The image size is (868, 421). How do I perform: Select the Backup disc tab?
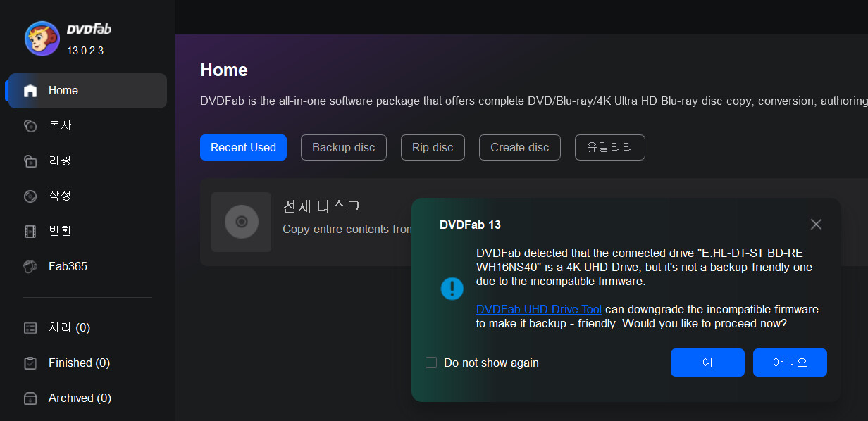[x=344, y=147]
